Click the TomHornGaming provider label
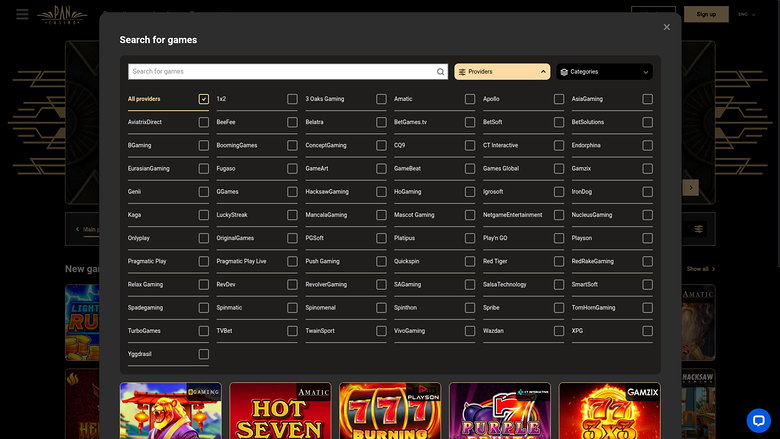The width and height of the screenshot is (780, 439). 593,308
